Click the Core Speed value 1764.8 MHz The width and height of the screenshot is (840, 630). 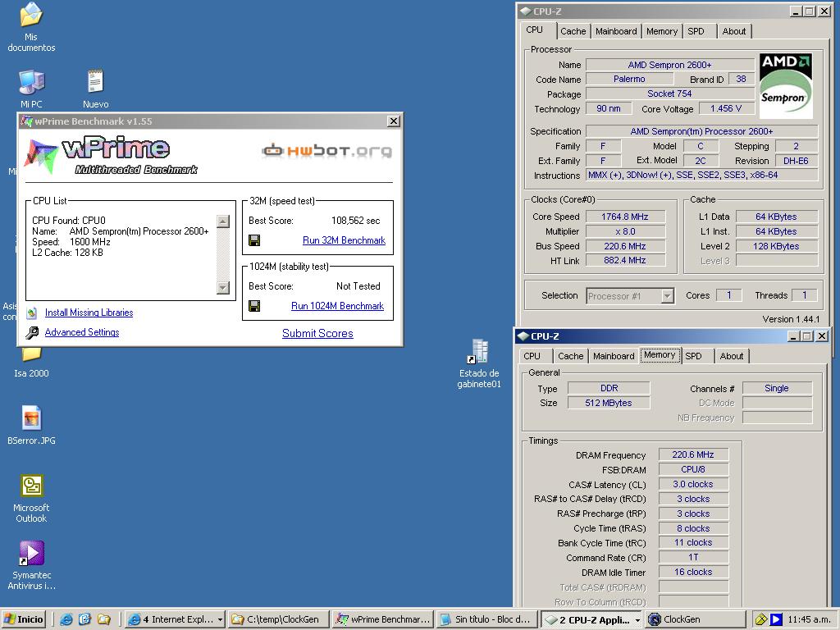[624, 217]
